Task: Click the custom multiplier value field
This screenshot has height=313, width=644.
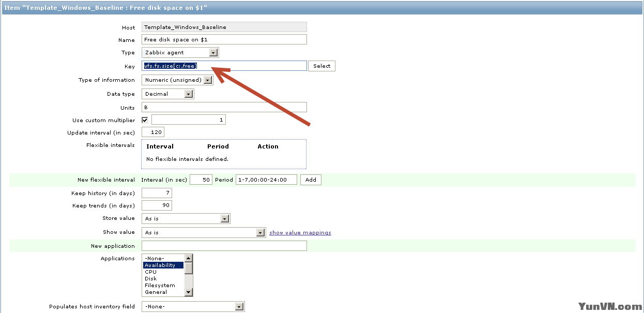Action: click(188, 120)
